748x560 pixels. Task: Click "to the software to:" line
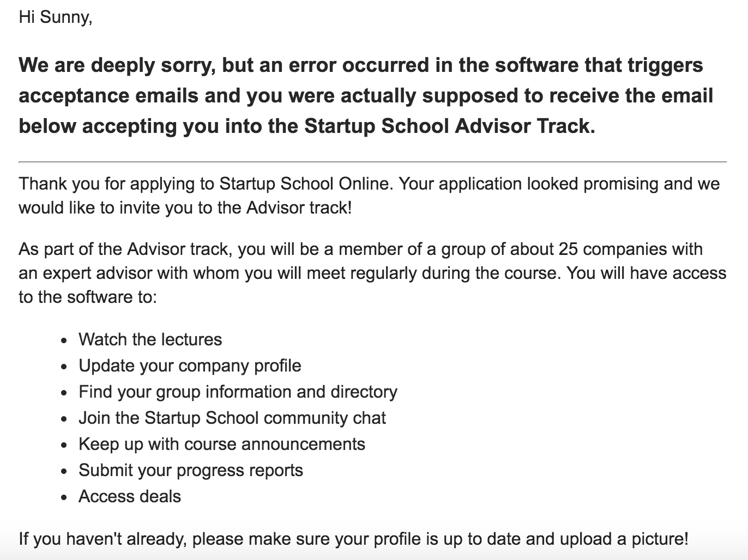point(87,297)
